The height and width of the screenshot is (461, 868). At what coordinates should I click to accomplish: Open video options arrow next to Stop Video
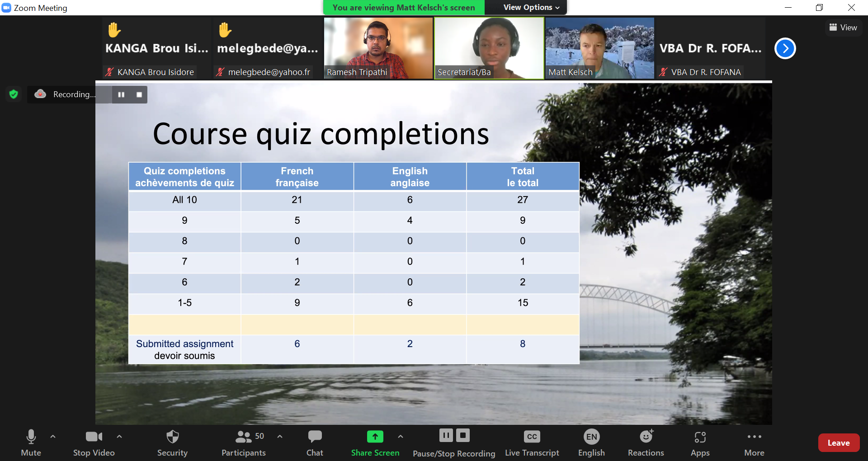119,437
